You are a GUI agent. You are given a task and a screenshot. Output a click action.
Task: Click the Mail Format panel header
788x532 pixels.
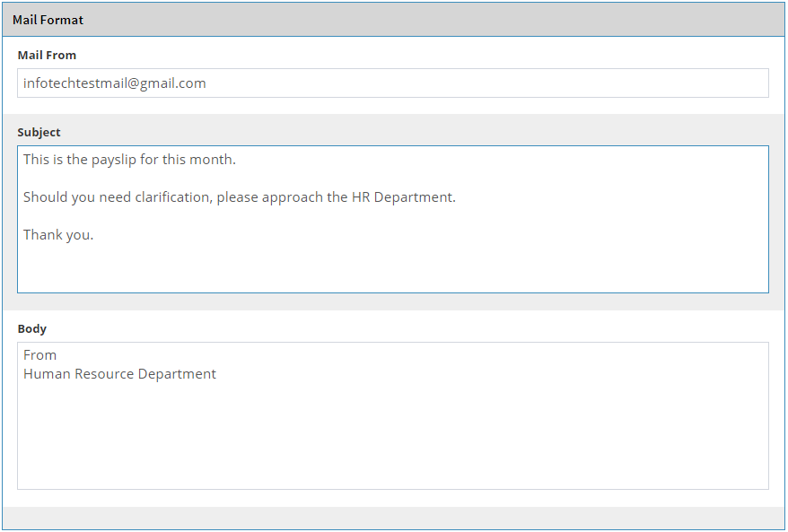(393, 20)
